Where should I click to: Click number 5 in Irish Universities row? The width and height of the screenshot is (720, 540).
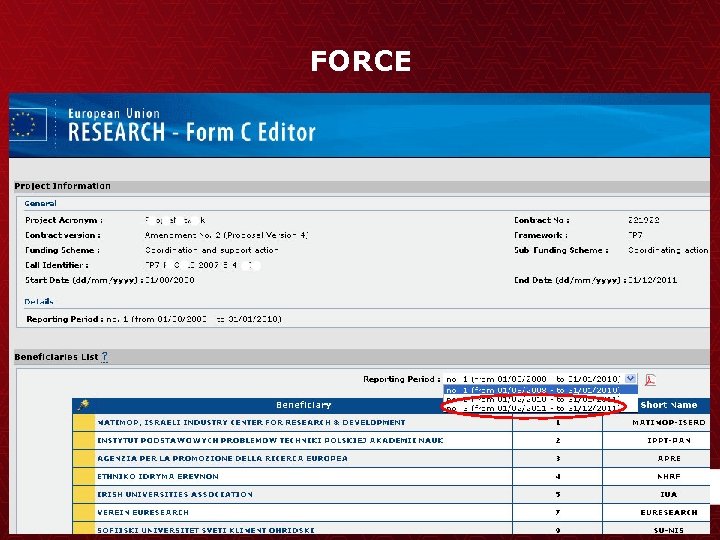pos(558,495)
